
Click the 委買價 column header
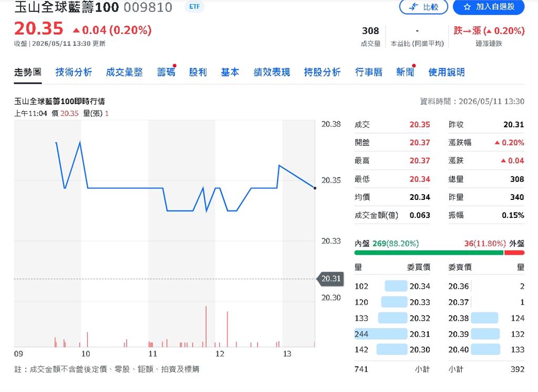coord(419,267)
